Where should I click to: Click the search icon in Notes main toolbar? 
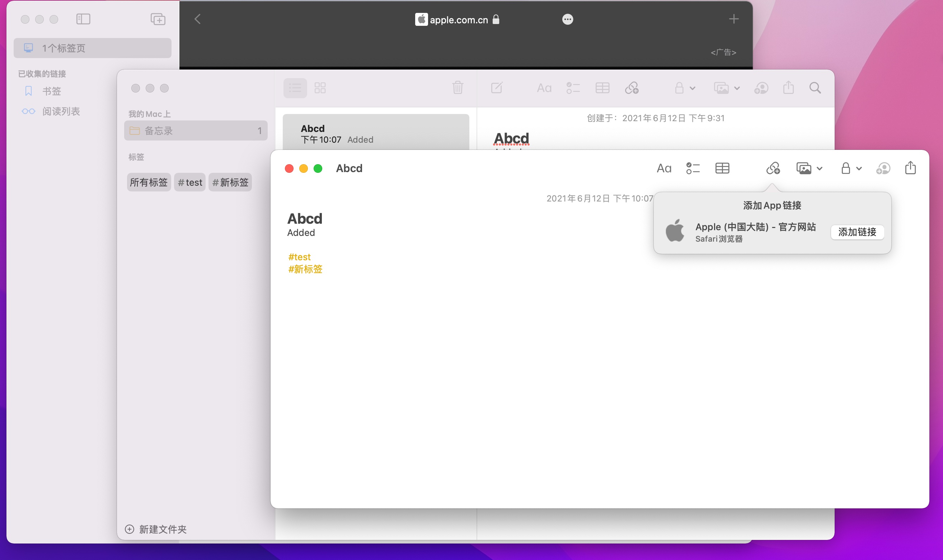[815, 88]
